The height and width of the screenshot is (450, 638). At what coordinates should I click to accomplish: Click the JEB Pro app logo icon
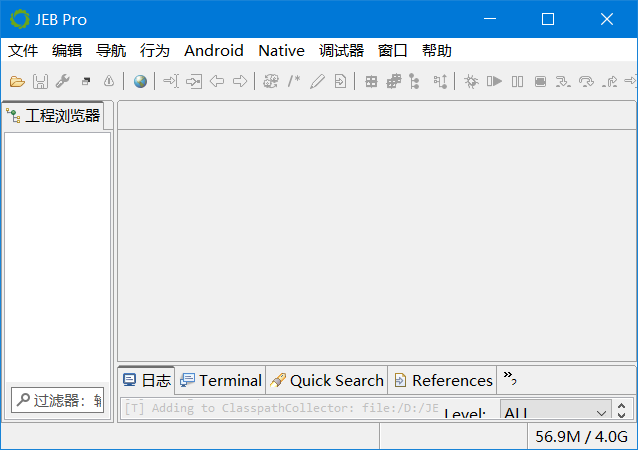click(20, 19)
